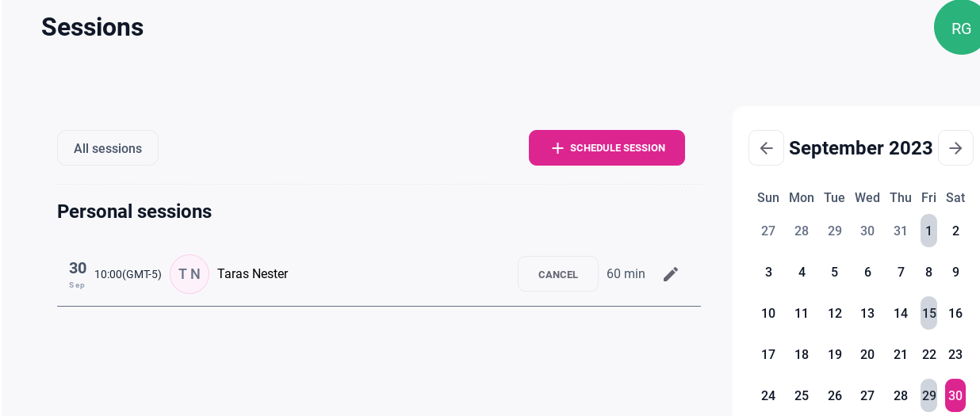Choose September 12 in the calendar
Image resolution: width=980 pixels, height=416 pixels.
click(834, 313)
